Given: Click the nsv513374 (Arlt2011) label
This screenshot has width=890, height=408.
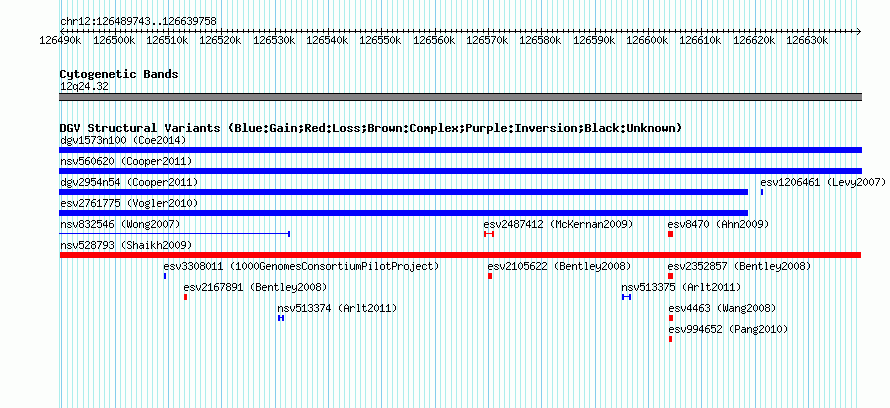Looking at the screenshot, I should click(x=337, y=308).
